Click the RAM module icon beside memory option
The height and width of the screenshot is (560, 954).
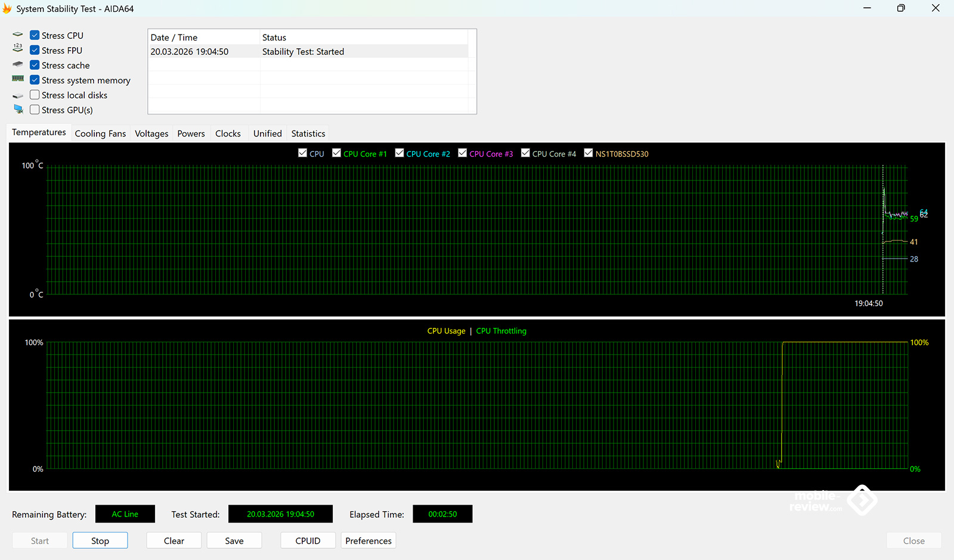click(x=18, y=79)
